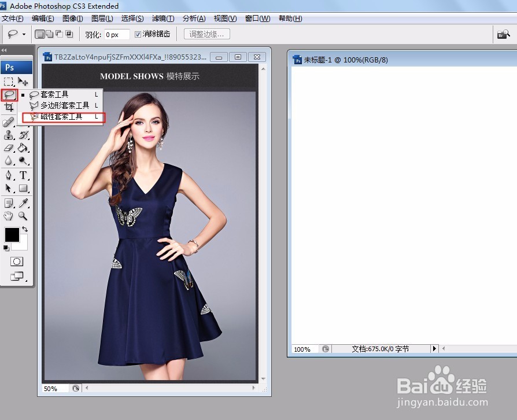Select the Move tool
517x420 pixels.
point(23,81)
